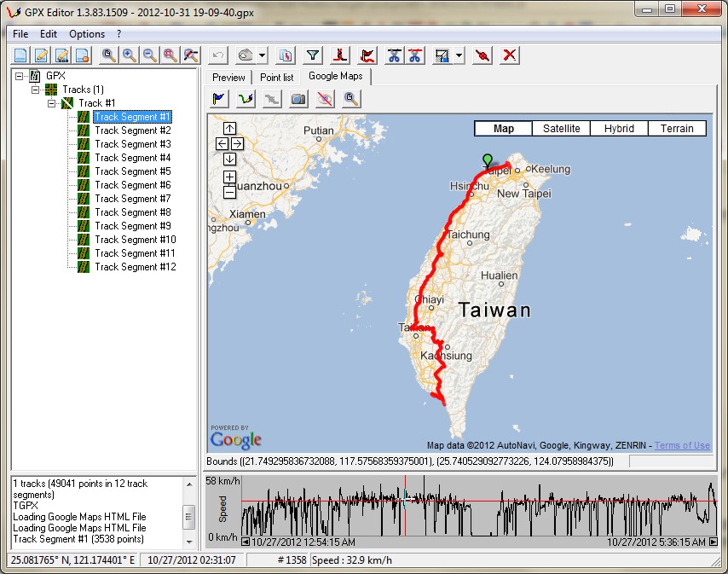Click the Undo arrow icon
This screenshot has height=574, width=728.
pyautogui.click(x=219, y=55)
